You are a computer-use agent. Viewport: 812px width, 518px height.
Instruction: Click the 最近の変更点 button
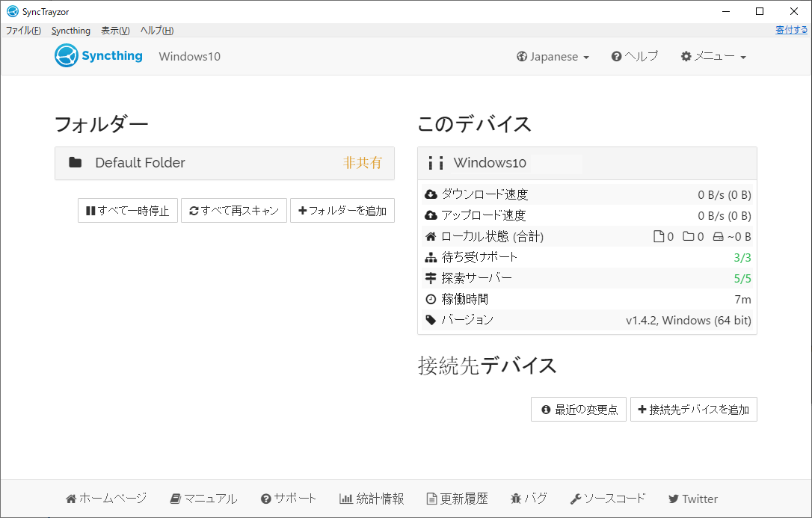click(x=579, y=410)
